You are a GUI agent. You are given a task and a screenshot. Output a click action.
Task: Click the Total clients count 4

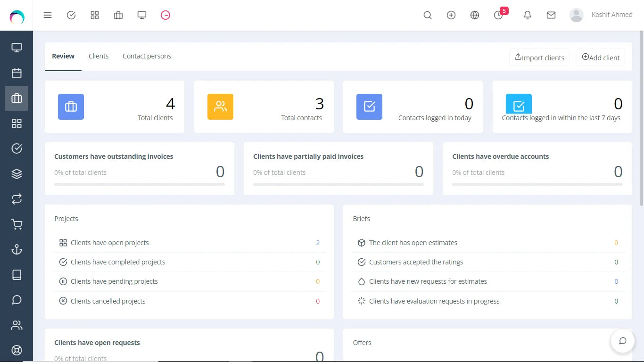pyautogui.click(x=170, y=103)
